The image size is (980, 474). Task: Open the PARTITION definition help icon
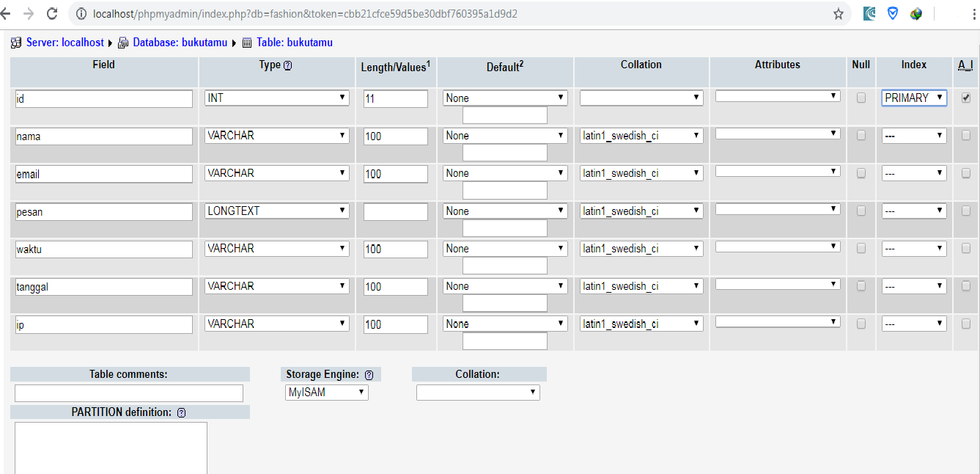[x=180, y=412]
